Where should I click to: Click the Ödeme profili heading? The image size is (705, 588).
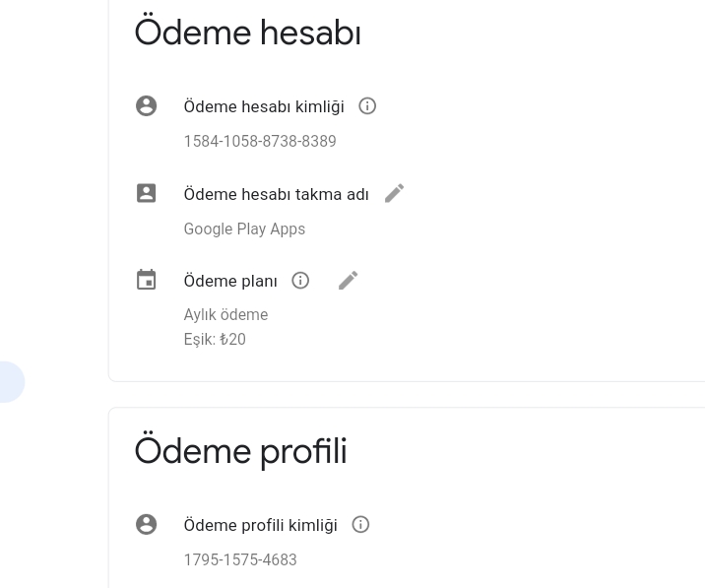tap(241, 451)
